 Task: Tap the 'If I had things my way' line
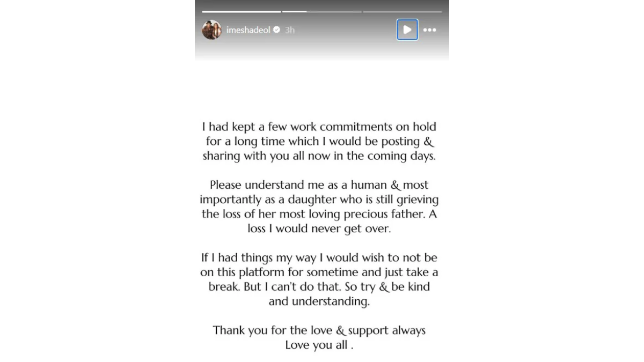tap(319, 258)
